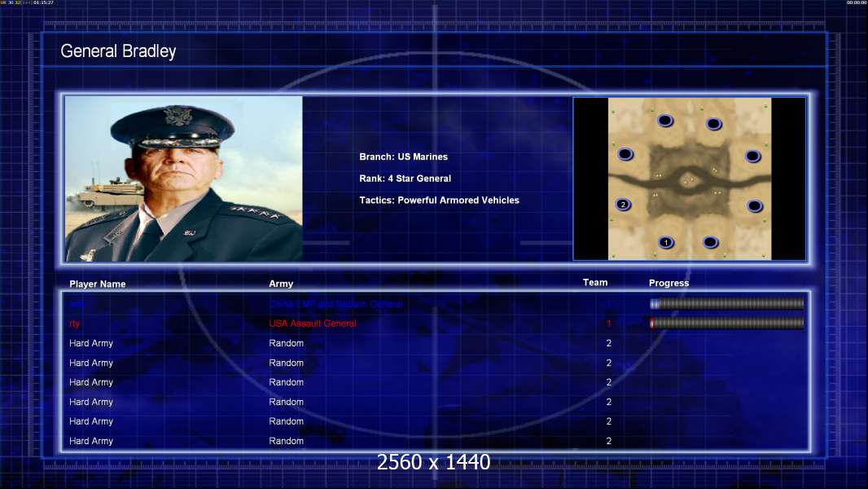Click the 'USA Assault General' army entry

pyautogui.click(x=312, y=324)
